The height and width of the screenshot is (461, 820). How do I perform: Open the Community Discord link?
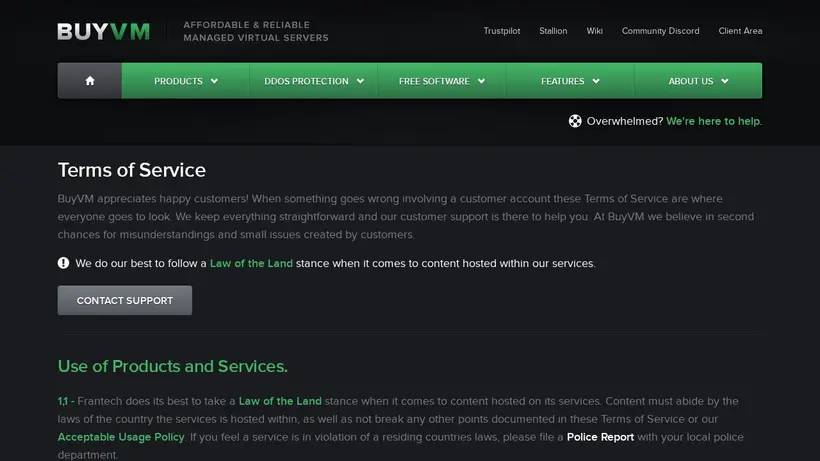click(x=660, y=31)
